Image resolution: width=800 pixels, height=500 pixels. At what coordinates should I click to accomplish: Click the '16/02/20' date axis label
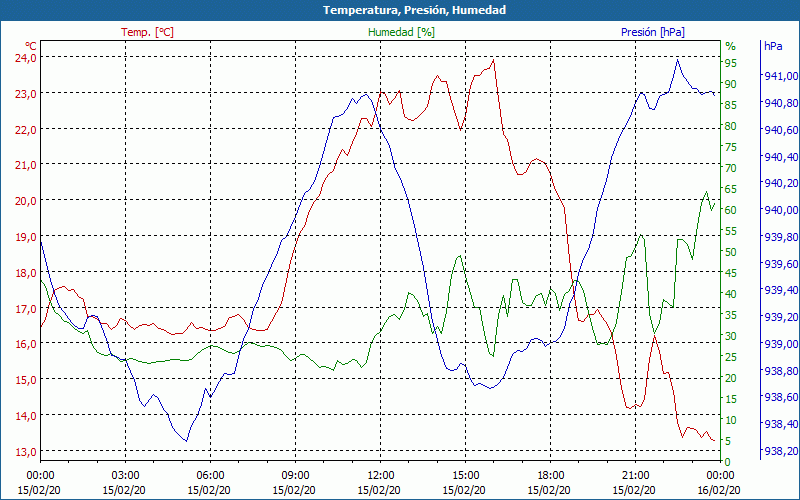click(719, 490)
